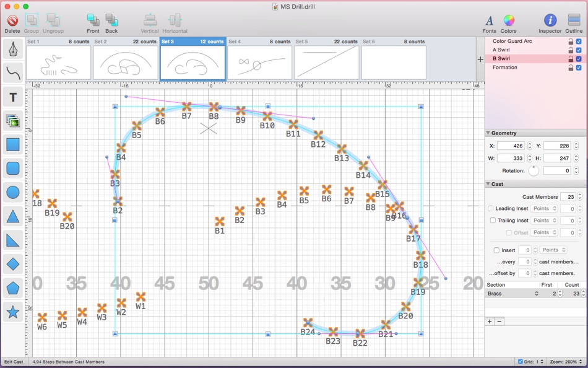The width and height of the screenshot is (588, 368).
Task: Toggle B Swirl layer visibility checkbox
Action: click(x=579, y=59)
